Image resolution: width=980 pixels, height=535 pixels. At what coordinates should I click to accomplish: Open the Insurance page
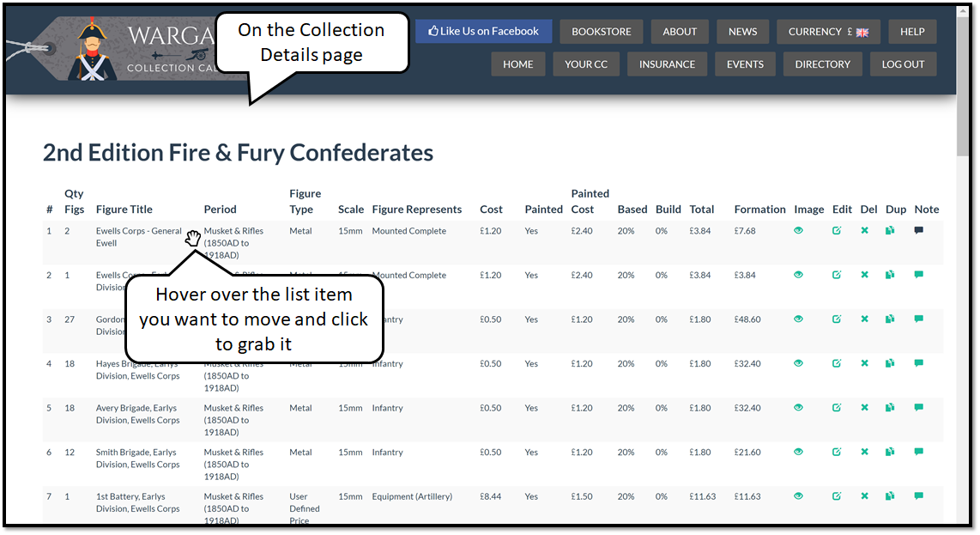pos(667,64)
